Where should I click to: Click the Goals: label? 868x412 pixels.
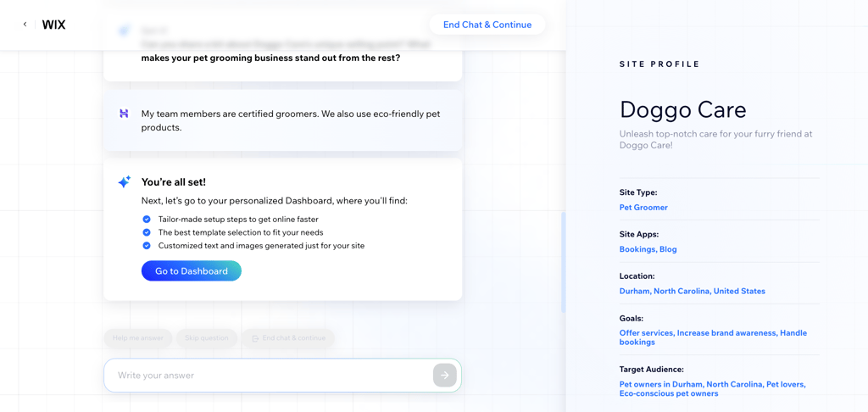[x=632, y=319]
